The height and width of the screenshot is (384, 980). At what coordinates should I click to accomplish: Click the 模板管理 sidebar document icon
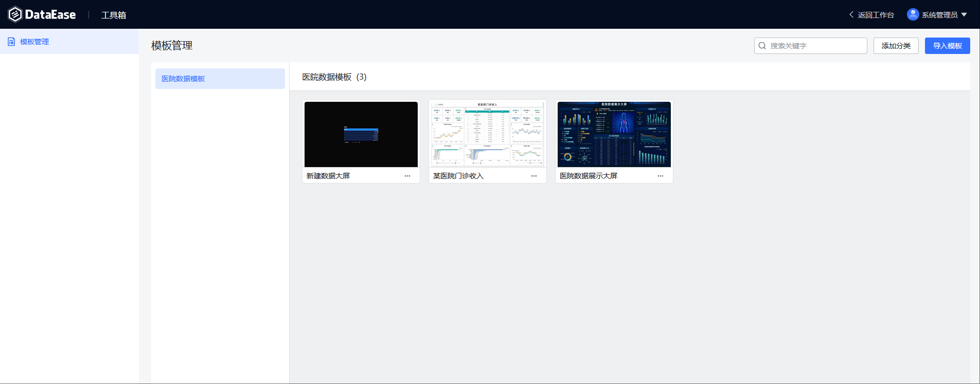pyautogui.click(x=11, y=42)
